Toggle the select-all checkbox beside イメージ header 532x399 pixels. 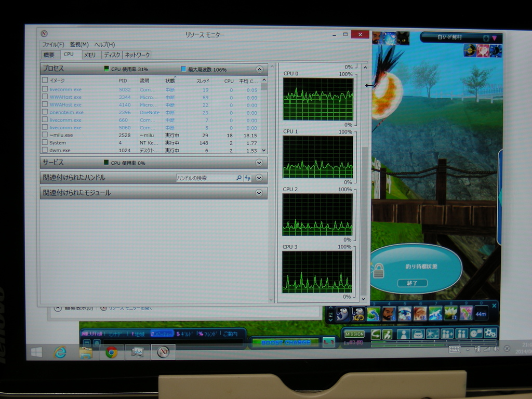(45, 81)
